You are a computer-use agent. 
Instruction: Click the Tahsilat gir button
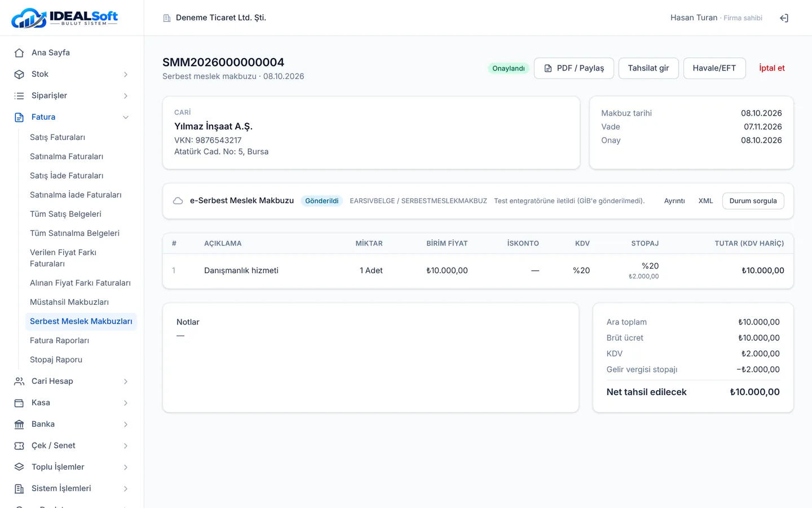click(648, 68)
